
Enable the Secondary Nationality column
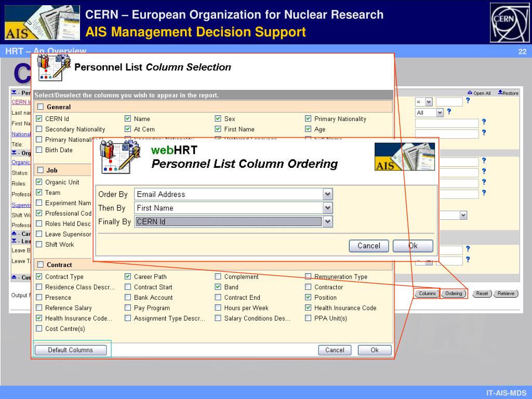39,129
